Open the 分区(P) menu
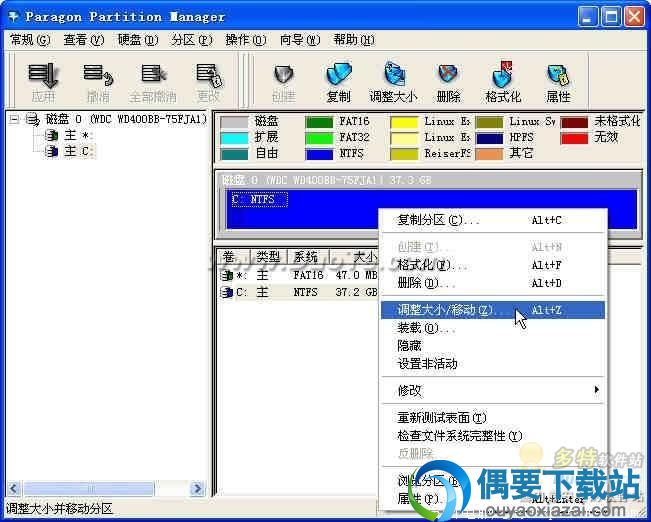The image size is (651, 522). point(192,40)
